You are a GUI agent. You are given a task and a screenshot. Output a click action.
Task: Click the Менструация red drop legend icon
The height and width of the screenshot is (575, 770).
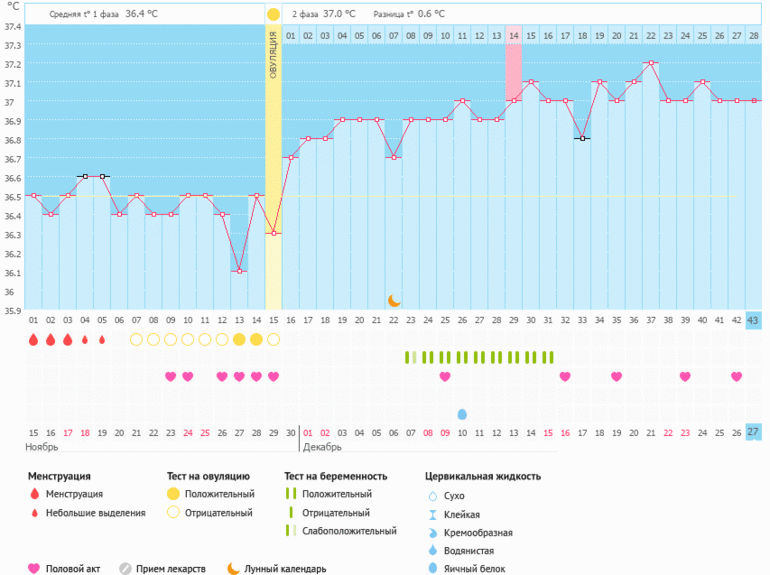35,494
